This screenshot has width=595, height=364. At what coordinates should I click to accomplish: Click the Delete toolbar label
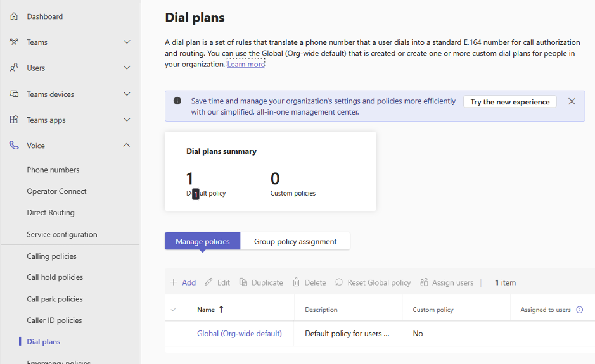(315, 282)
